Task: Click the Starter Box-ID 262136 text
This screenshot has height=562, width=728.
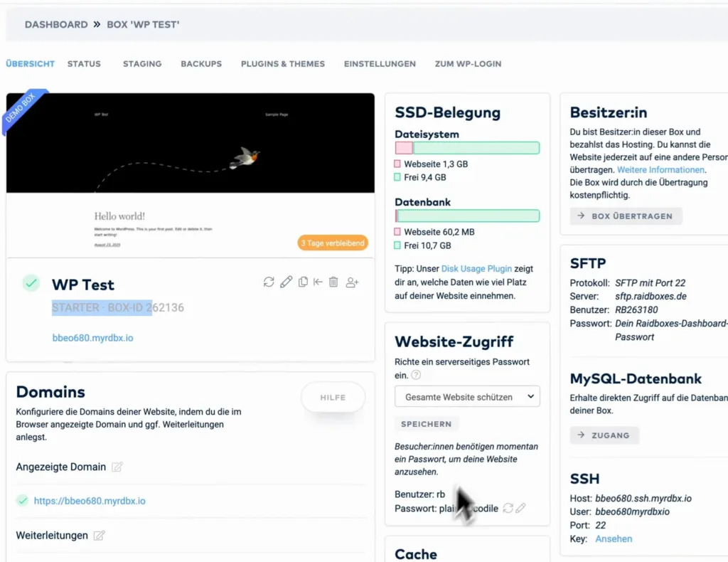Action: pos(118,307)
